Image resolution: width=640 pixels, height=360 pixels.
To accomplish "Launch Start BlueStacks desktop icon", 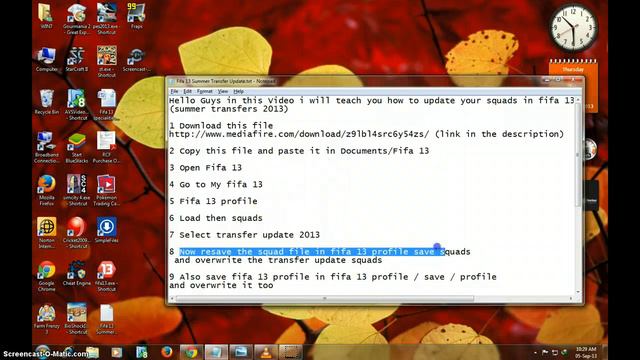I will pos(76,148).
